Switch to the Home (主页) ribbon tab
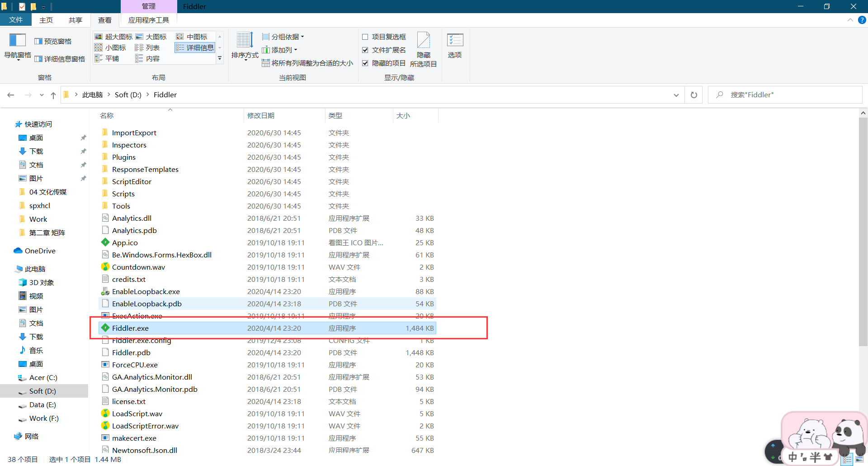The width and height of the screenshot is (868, 466). [x=46, y=20]
